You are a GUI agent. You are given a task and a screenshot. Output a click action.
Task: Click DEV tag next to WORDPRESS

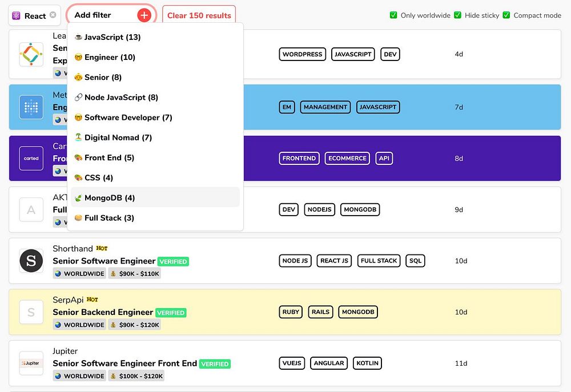tap(390, 54)
